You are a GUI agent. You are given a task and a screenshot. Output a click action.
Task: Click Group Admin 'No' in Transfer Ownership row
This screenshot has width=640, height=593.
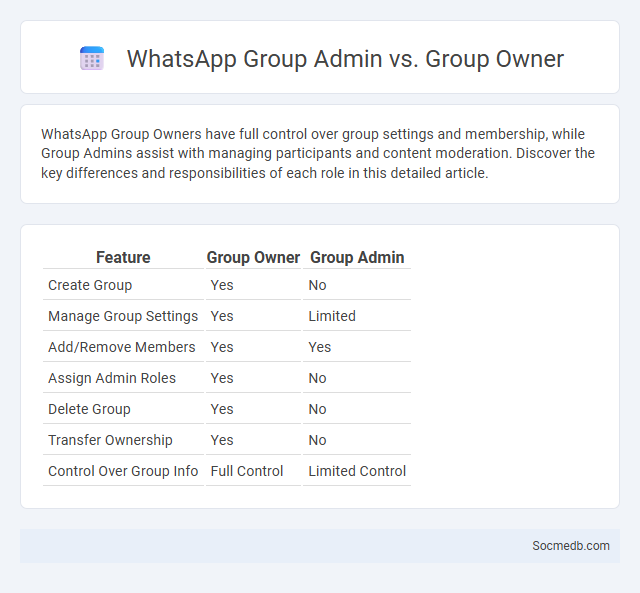pyautogui.click(x=317, y=440)
